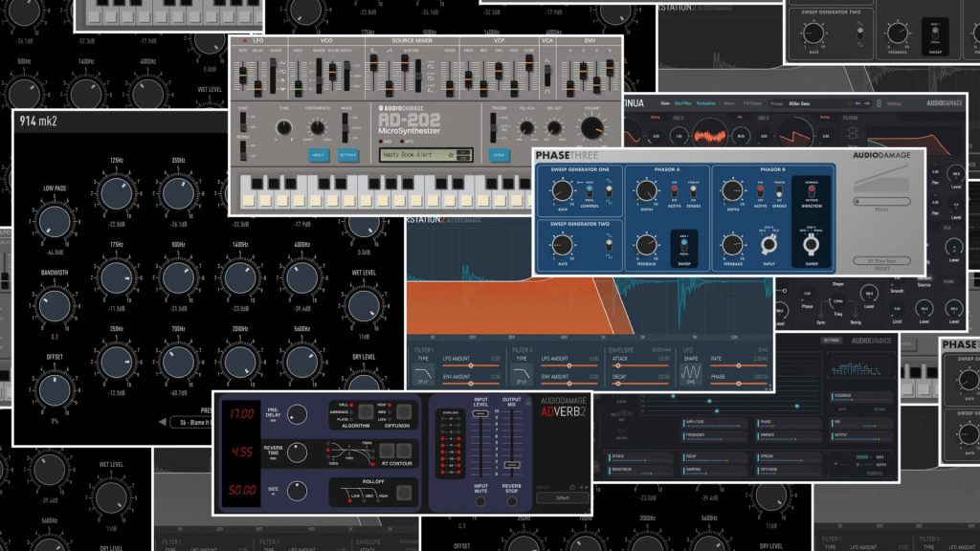Click the Low Pass knob in front 914 mk2 window
Image resolution: width=980 pixels, height=551 pixels.
click(x=55, y=221)
